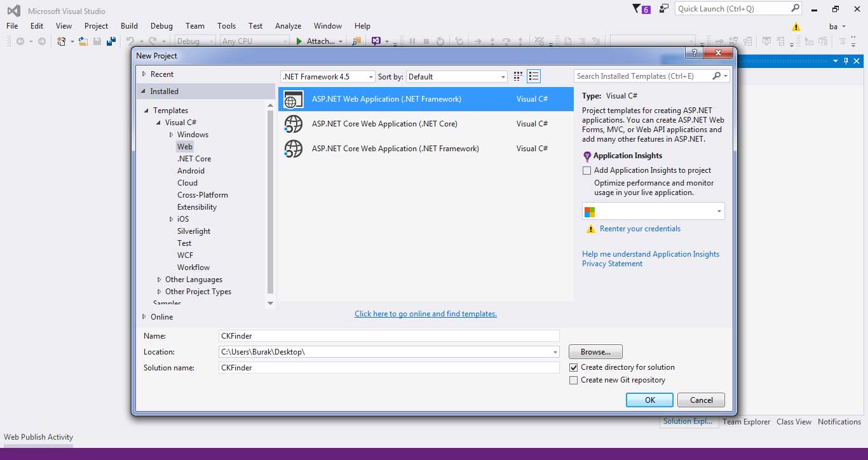
Task: Expand the Other Languages tree node
Action: (159, 280)
